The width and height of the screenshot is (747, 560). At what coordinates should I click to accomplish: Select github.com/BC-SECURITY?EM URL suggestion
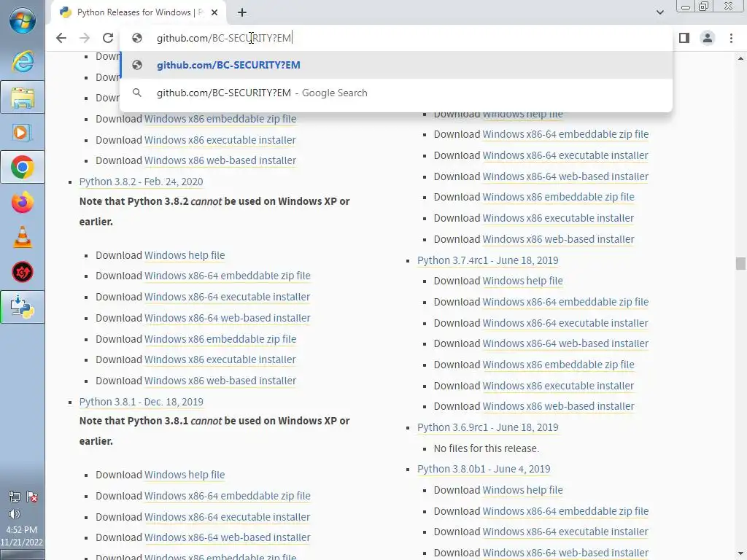[x=396, y=65]
